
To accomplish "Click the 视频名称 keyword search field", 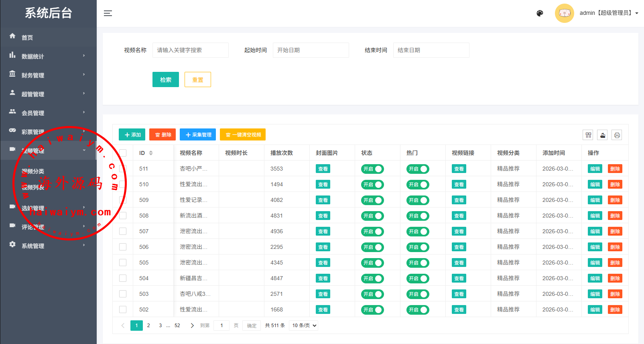I will pyautogui.click(x=190, y=50).
